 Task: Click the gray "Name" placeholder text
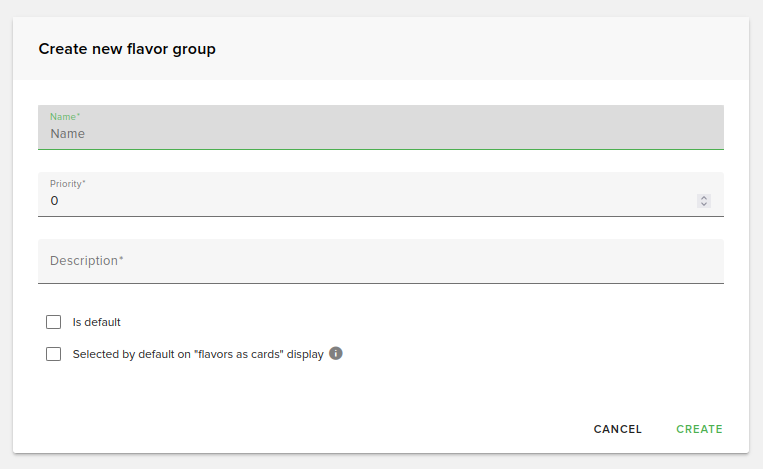[x=68, y=134]
